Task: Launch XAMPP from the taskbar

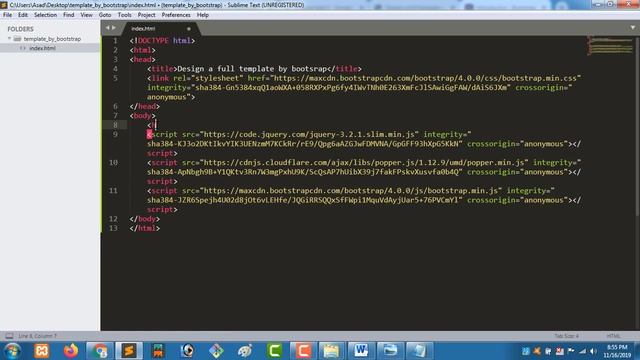Action: click(x=41, y=351)
